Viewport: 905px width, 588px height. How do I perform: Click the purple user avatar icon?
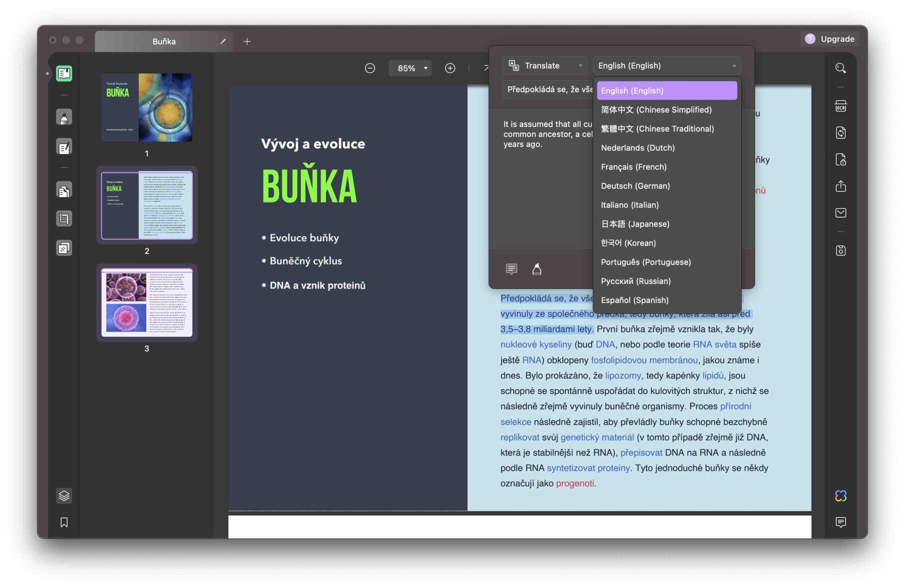point(810,39)
